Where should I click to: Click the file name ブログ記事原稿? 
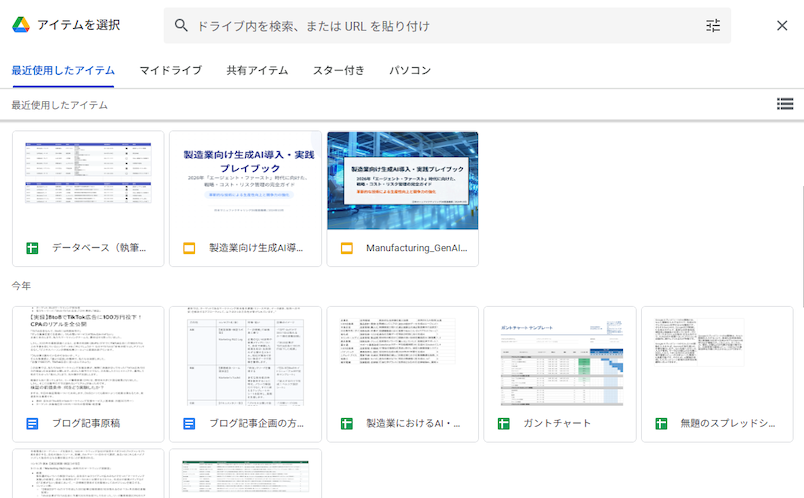(x=86, y=424)
